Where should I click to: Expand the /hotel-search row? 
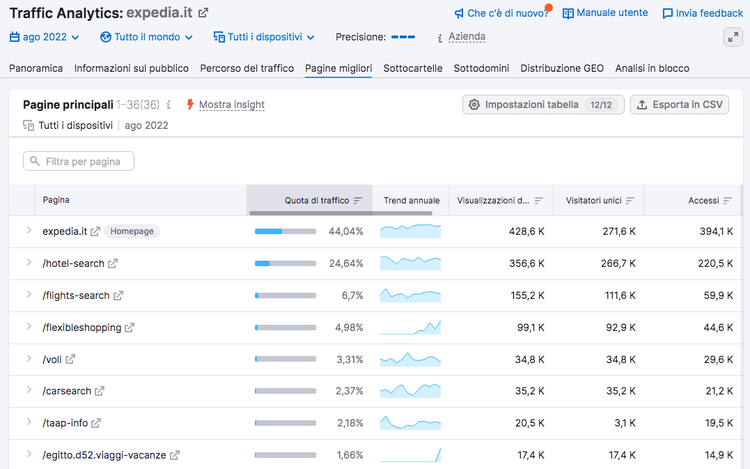coord(29,262)
